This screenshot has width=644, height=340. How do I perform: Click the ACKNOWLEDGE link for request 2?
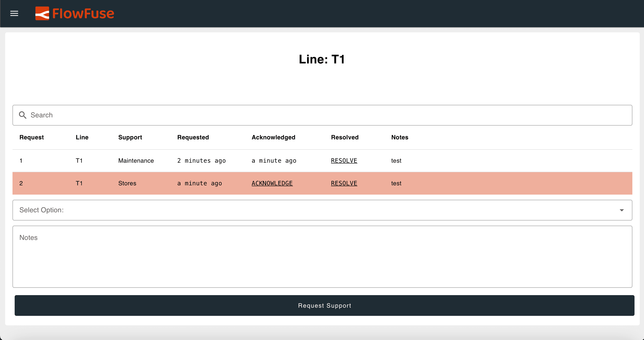pos(272,183)
